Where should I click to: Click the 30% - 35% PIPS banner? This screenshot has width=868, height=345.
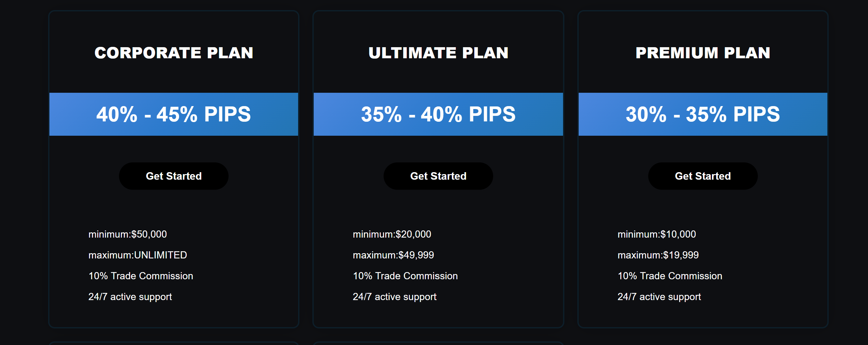point(703,114)
